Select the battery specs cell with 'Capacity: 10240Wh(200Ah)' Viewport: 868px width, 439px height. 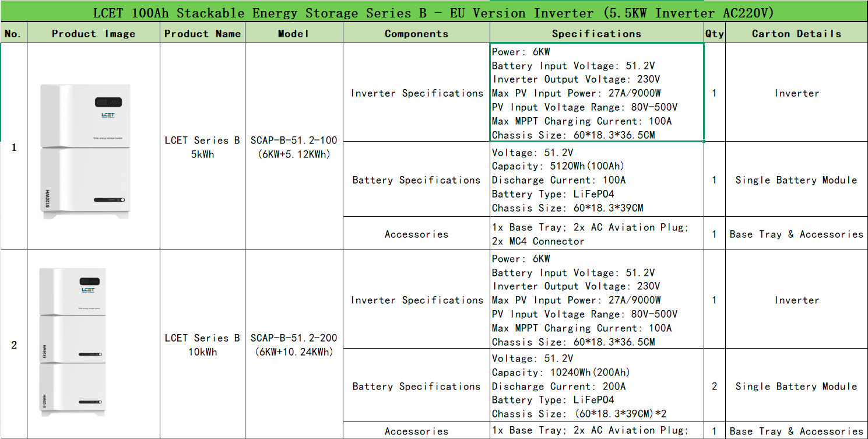click(x=596, y=386)
